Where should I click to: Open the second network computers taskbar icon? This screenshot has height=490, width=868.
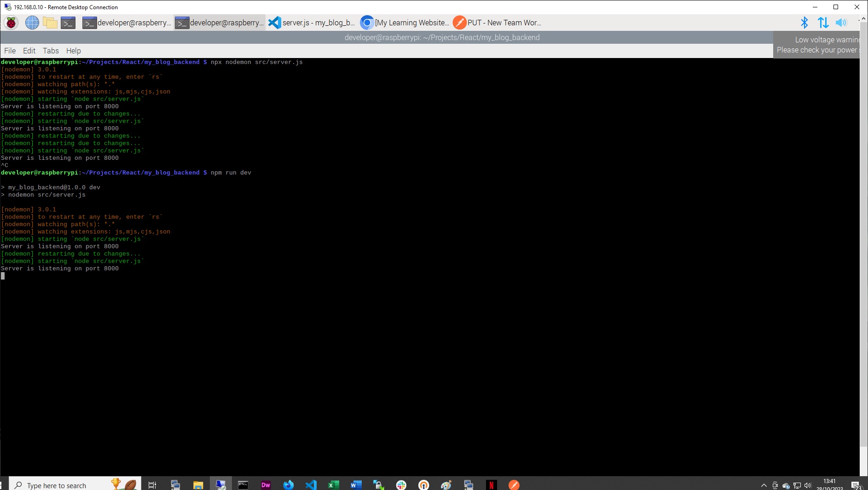(x=469, y=485)
